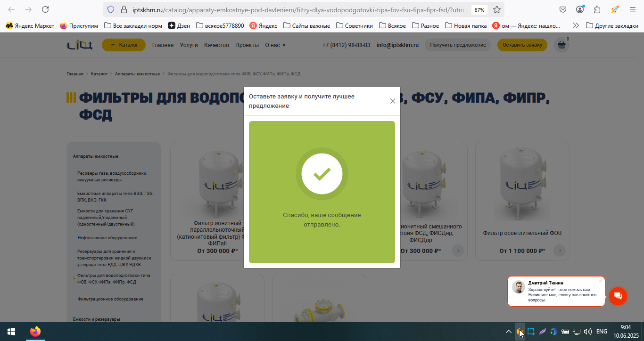Open browser extensions puzzle icon
Image resolution: width=644 pixels, height=341 pixels.
pos(597,9)
